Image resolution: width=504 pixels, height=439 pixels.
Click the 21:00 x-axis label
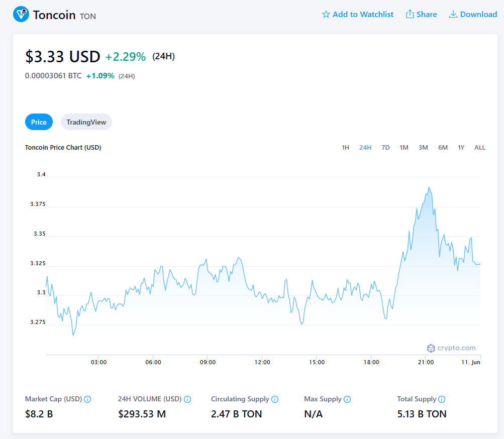(x=426, y=362)
